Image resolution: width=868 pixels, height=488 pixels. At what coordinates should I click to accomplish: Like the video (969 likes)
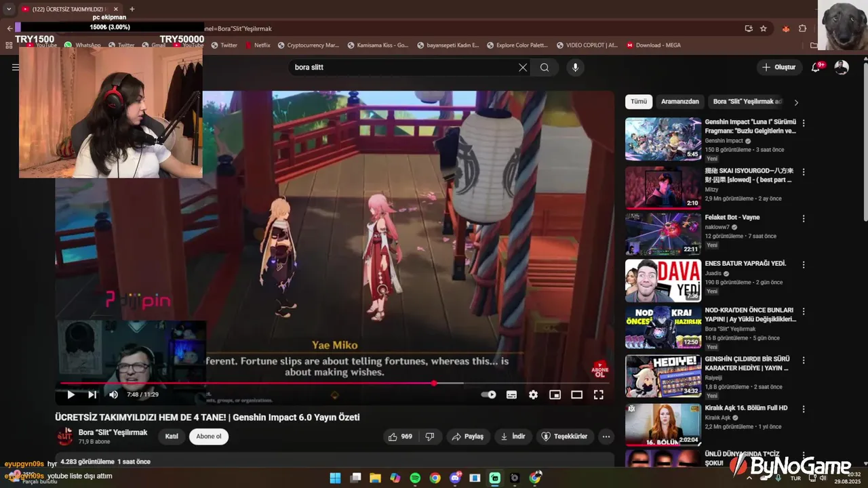click(400, 436)
